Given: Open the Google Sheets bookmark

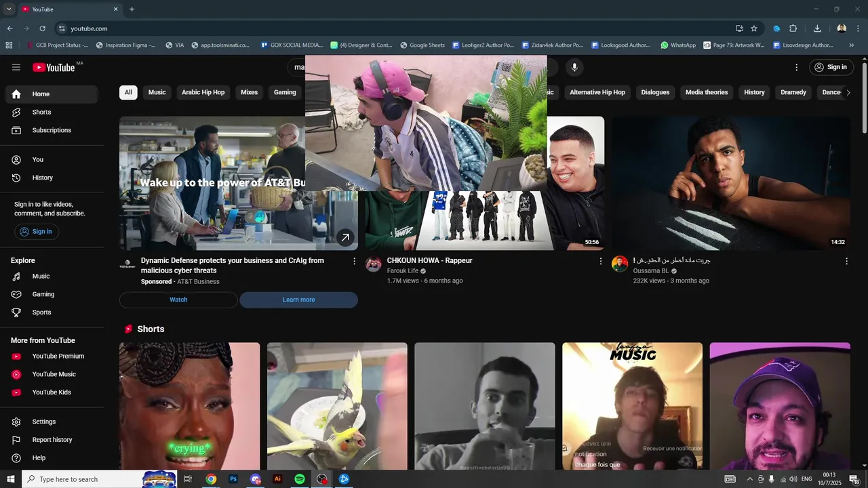Looking at the screenshot, I should [x=422, y=45].
